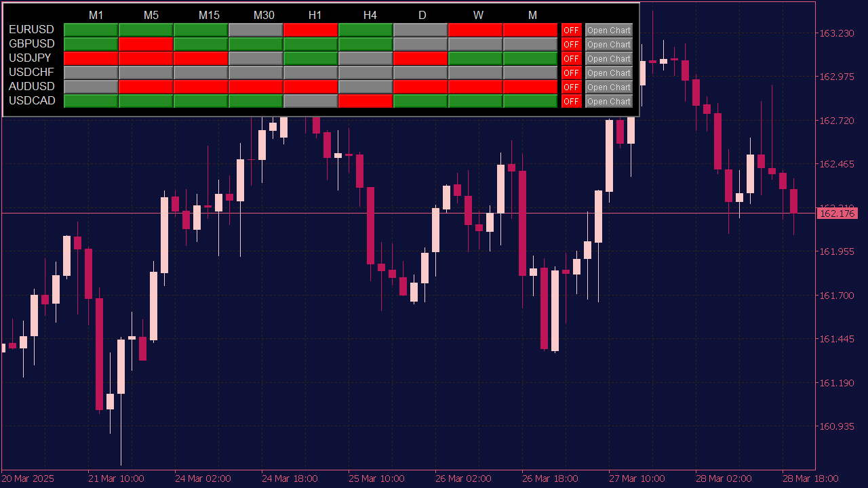Click the USDCHF M1 gray signal cell
Viewport: 868px width, 488px height.
click(90, 73)
